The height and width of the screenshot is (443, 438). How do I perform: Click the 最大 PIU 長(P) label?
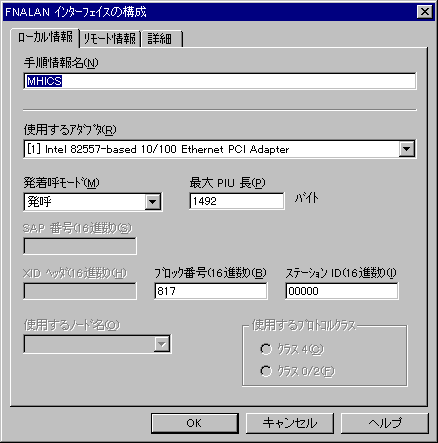click(x=227, y=183)
